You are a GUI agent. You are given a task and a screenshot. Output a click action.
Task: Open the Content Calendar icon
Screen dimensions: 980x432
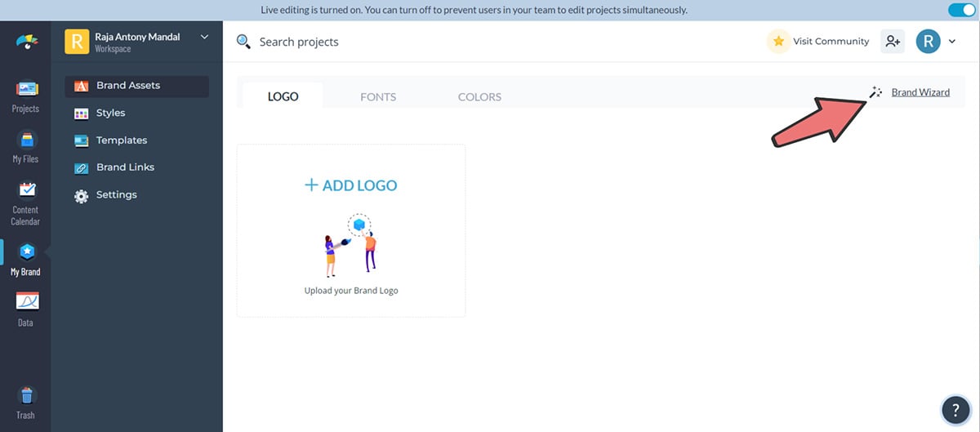tap(25, 202)
